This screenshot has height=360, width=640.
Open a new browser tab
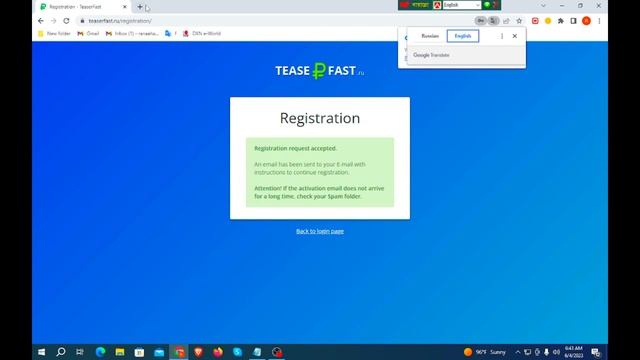pos(140,7)
